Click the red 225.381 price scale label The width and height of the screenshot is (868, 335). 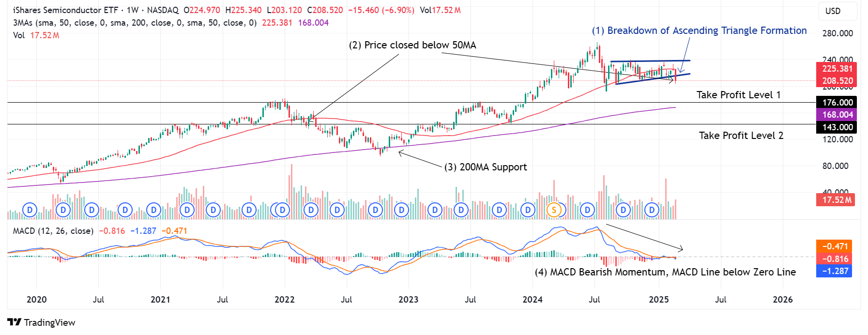837,69
